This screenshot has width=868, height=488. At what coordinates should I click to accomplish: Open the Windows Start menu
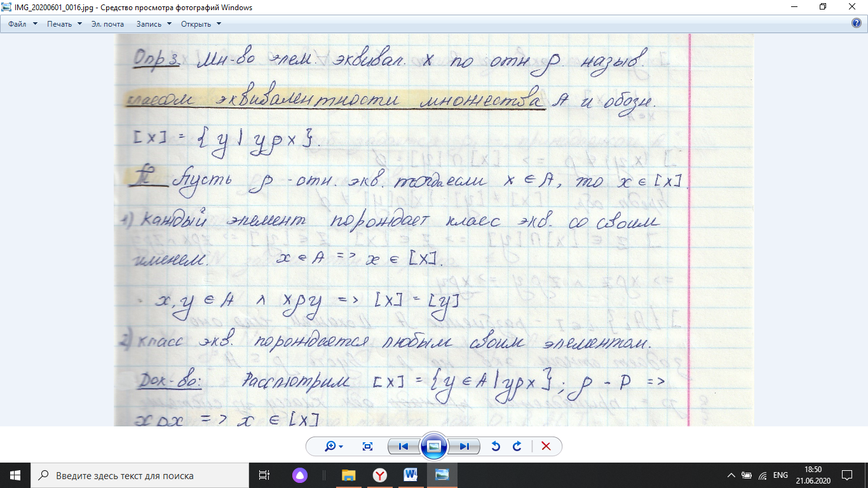[x=15, y=475]
